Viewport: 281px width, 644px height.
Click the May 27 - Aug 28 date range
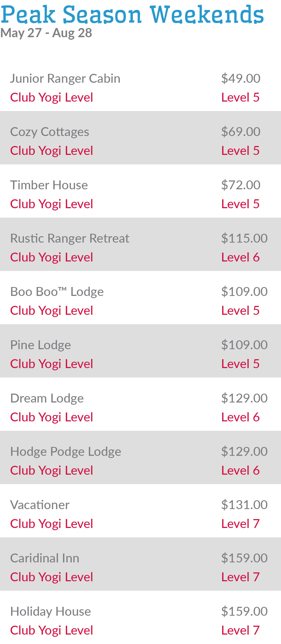[x=46, y=33]
